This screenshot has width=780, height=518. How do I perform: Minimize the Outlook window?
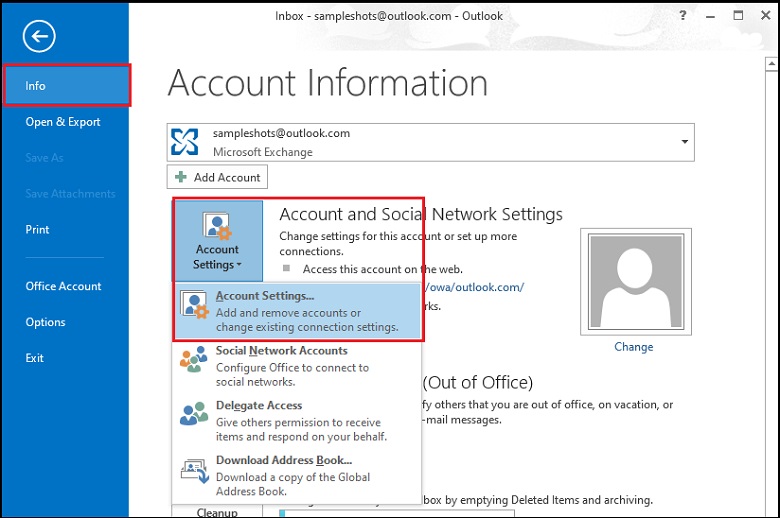point(710,16)
